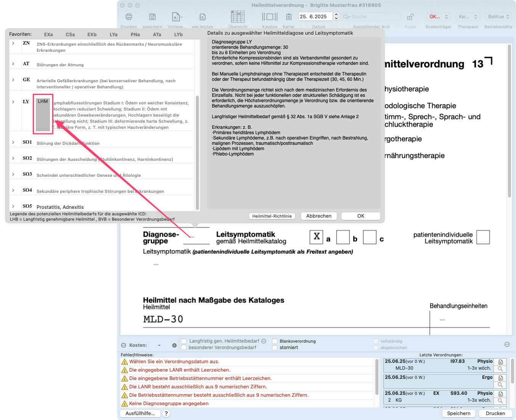Screen dimensions: 516x420
Task: Open the Katalog icon in toolbar
Action: [270, 17]
